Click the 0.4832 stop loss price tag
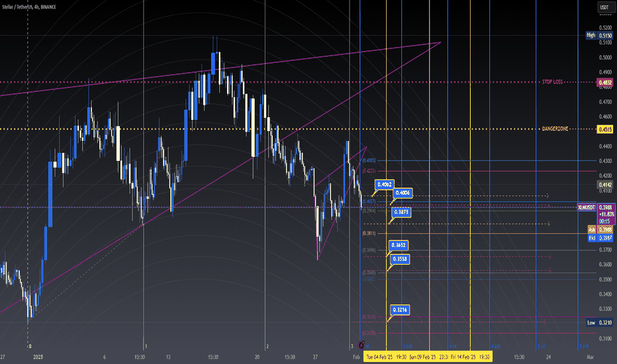 click(605, 82)
